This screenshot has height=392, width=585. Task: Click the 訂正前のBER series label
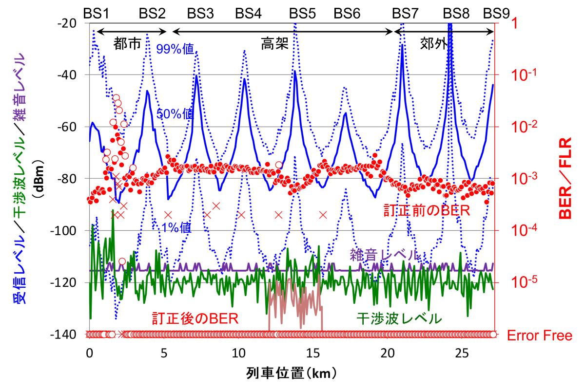click(x=427, y=211)
